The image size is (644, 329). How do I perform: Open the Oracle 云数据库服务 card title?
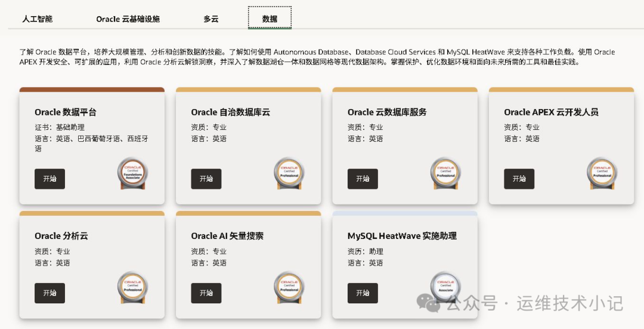point(387,112)
